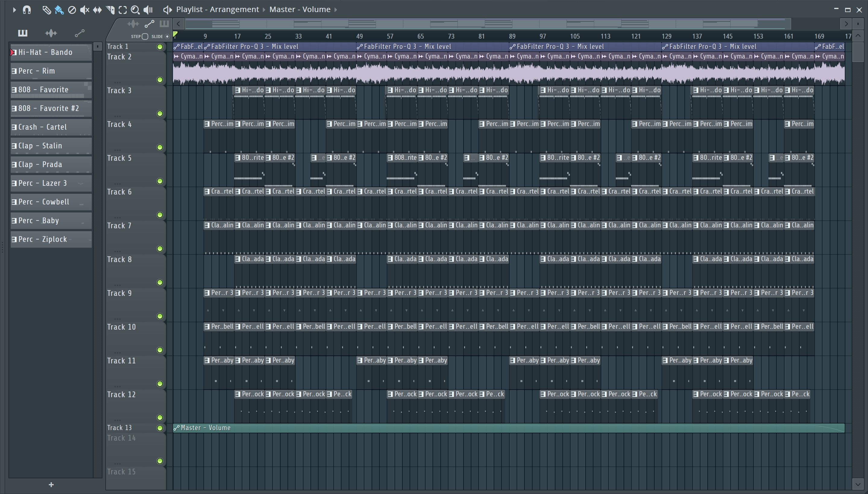Open the Playlist - Arrangement menu

tap(217, 10)
